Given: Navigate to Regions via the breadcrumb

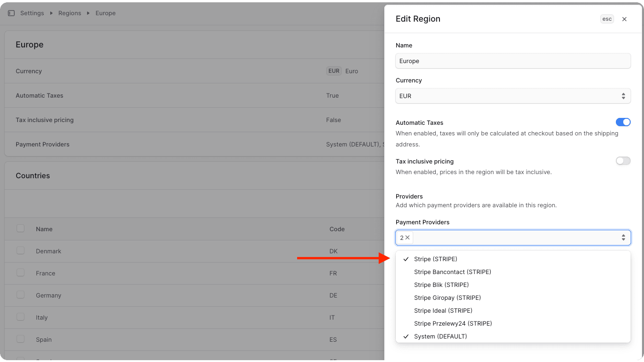Looking at the screenshot, I should (x=70, y=13).
